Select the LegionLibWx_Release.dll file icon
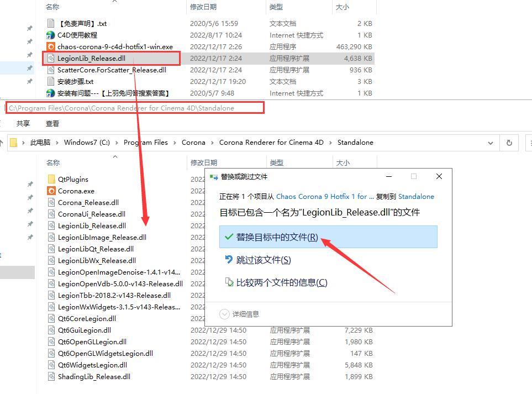This screenshot has width=532, height=394. [x=51, y=261]
